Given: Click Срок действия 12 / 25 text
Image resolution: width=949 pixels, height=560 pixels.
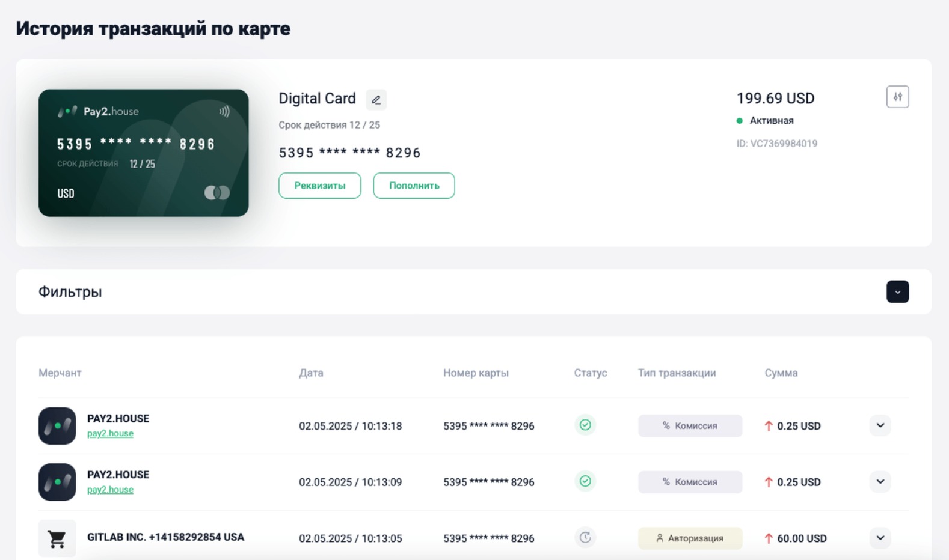Looking at the screenshot, I should point(329,125).
